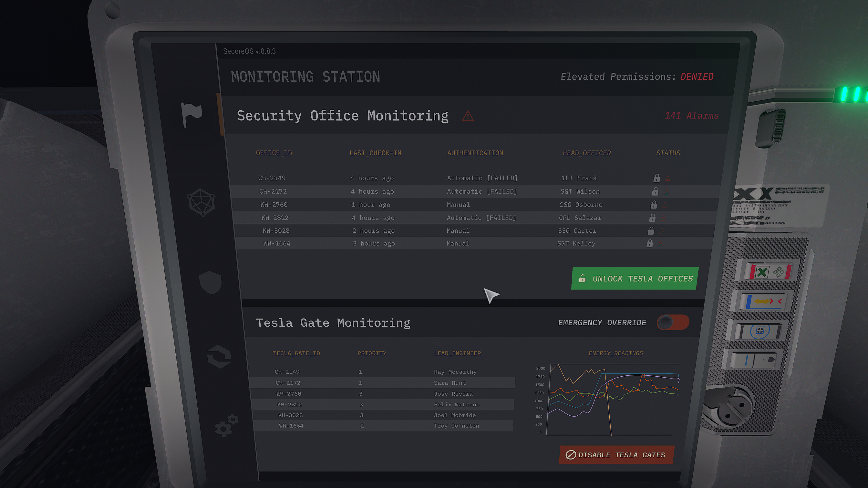Viewport: 868px width, 488px height.
Task: Click '1 hour ago' check-in cell
Action: 371,204
